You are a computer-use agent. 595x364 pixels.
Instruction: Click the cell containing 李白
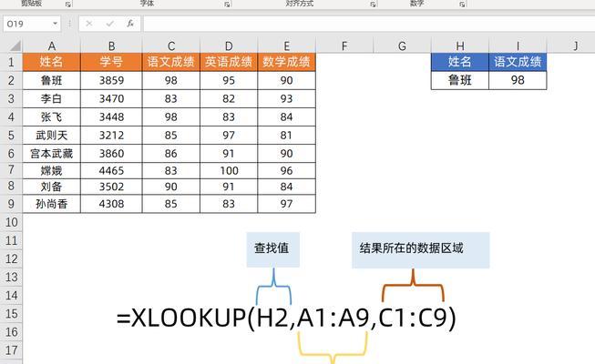pos(52,98)
